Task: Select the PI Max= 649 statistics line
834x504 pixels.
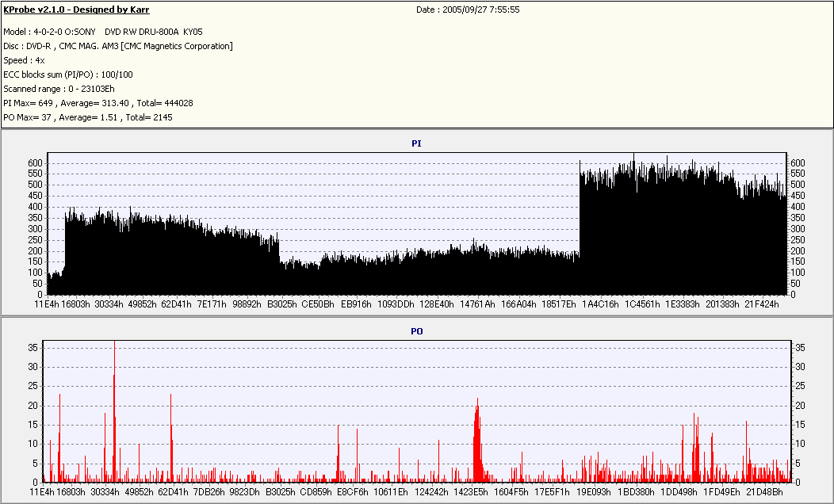Action: point(87,103)
